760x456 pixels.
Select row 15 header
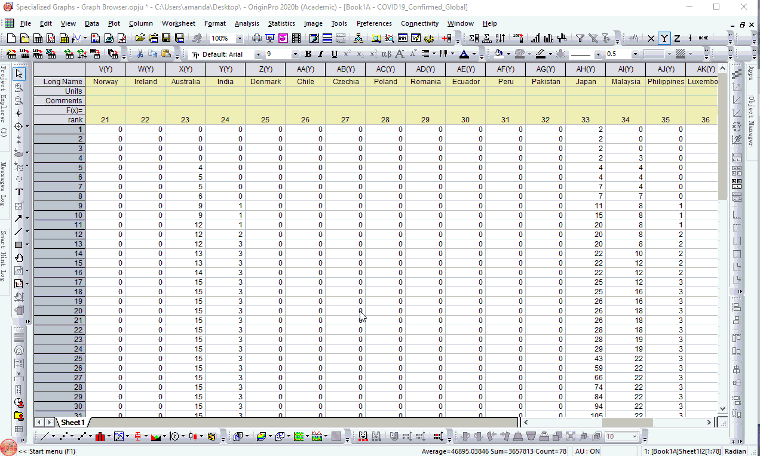[60, 263]
